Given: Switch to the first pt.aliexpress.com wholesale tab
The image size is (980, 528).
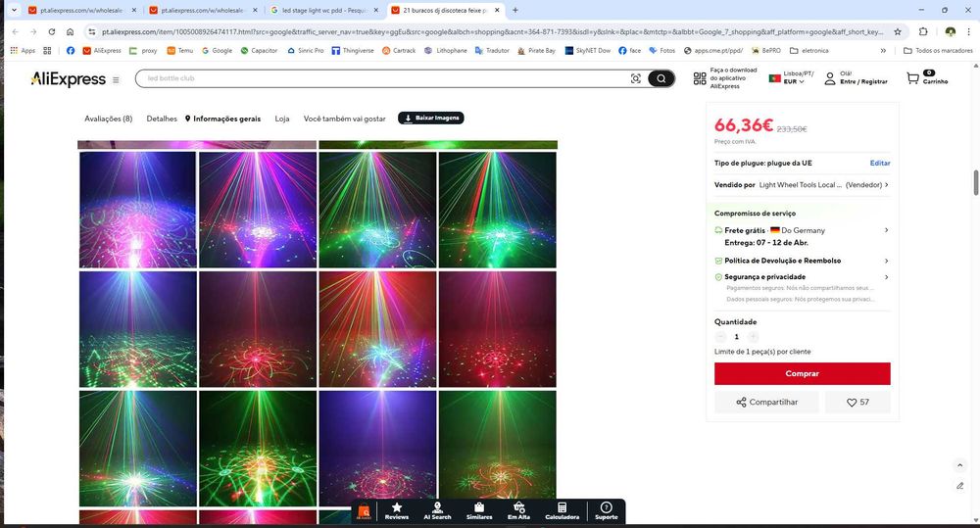Looking at the screenshot, I should [81, 11].
